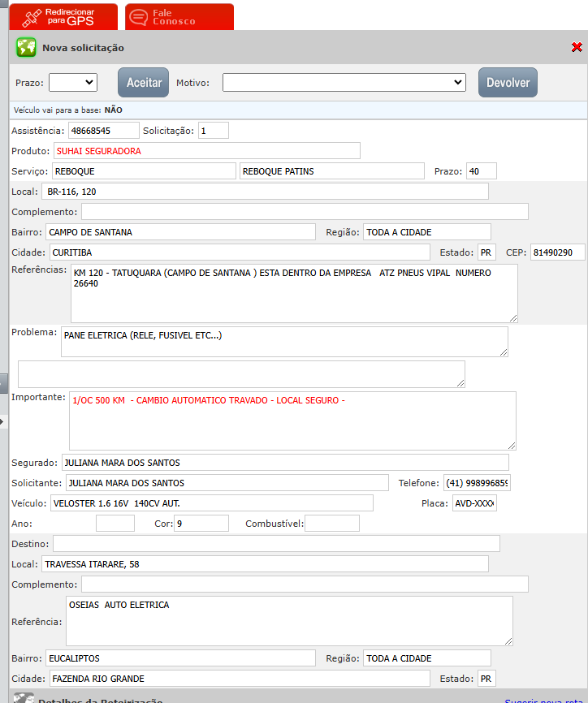Click into the Placa field
Viewport: 588px width, 703px height.
[474, 503]
